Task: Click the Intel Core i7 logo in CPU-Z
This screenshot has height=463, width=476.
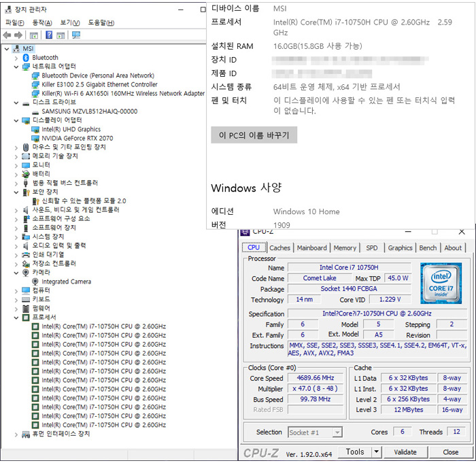Action: pos(441,284)
